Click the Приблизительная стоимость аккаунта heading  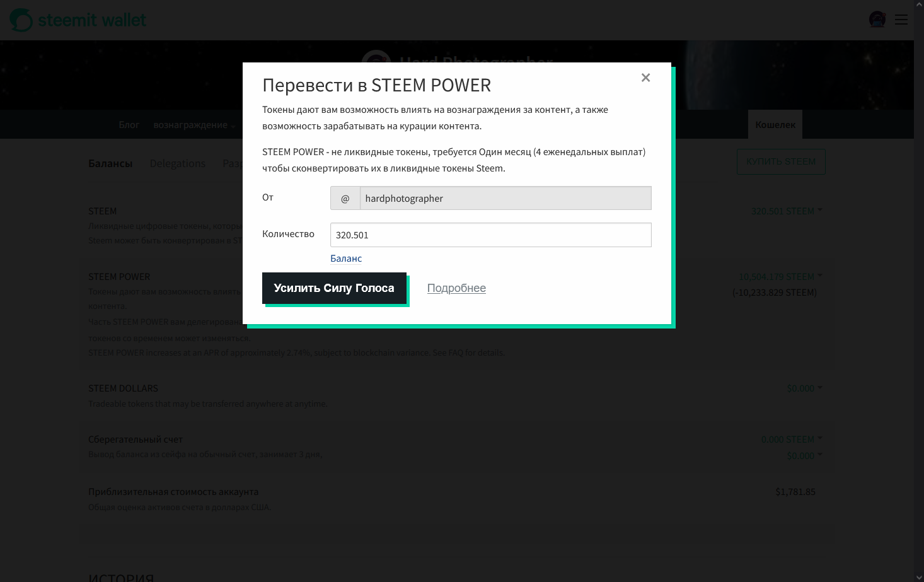pos(173,492)
